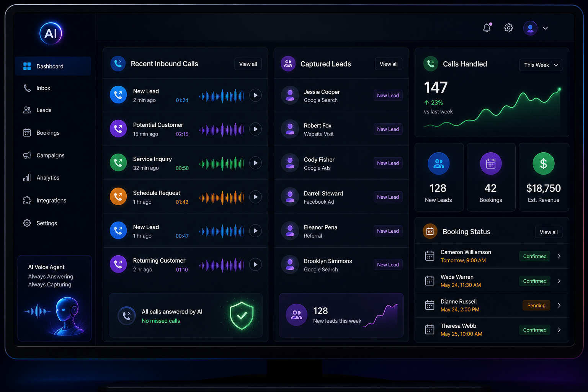
Task: Click Eleanor Pena's New Lead tag
Action: [388, 231]
